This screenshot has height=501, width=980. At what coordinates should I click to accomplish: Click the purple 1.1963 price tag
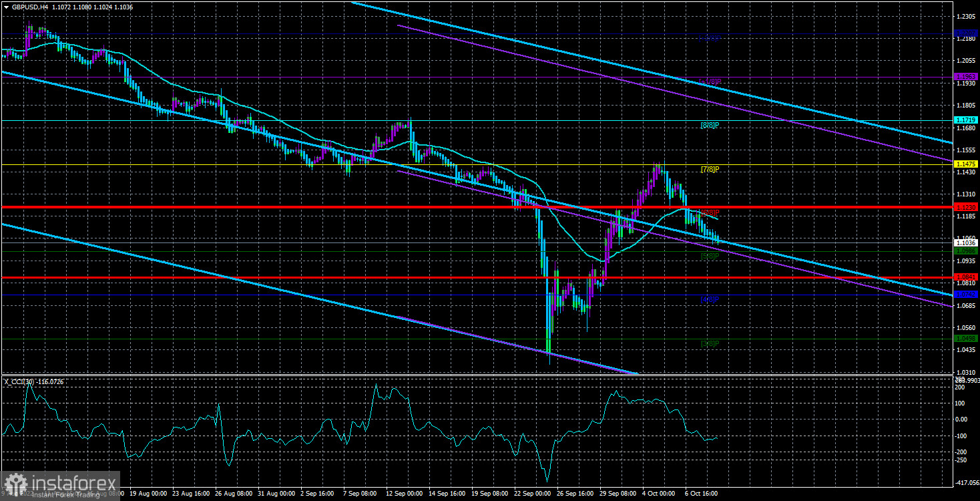coord(966,77)
